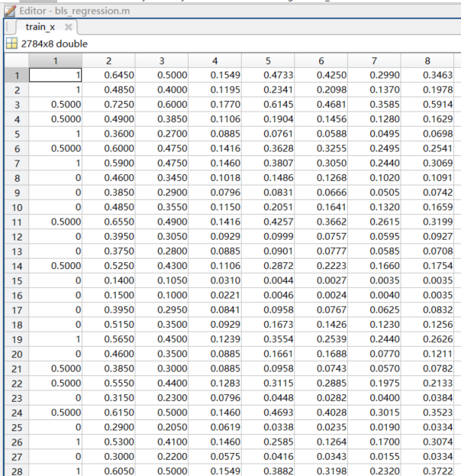Select column header 3
The width and height of the screenshot is (461, 476).
point(162,60)
